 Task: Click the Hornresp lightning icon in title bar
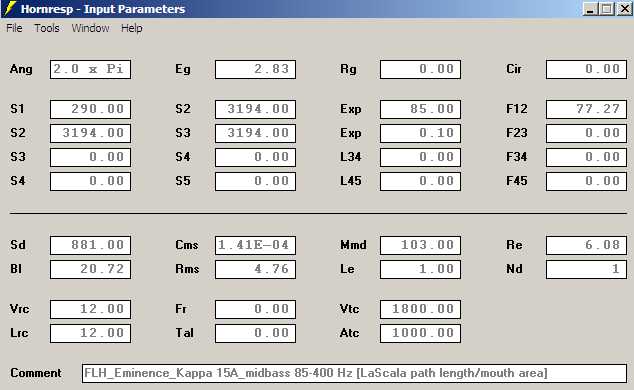click(x=10, y=8)
